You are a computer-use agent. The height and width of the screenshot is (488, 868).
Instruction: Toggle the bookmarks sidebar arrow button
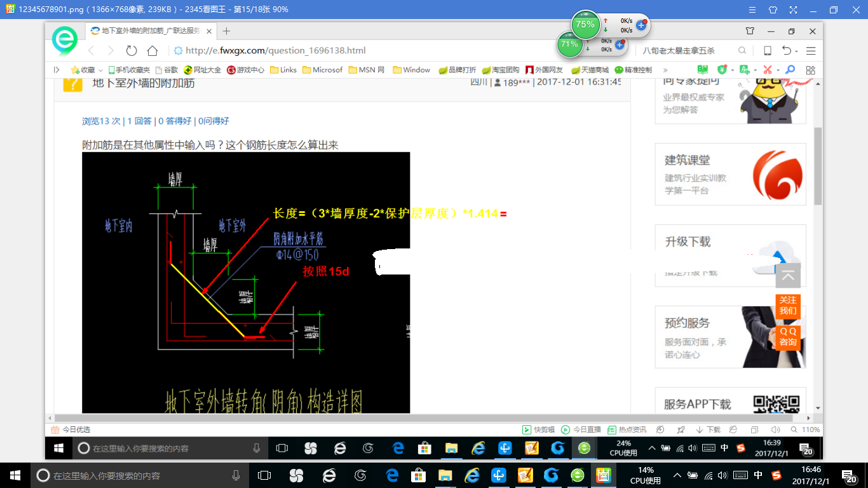pos(57,70)
